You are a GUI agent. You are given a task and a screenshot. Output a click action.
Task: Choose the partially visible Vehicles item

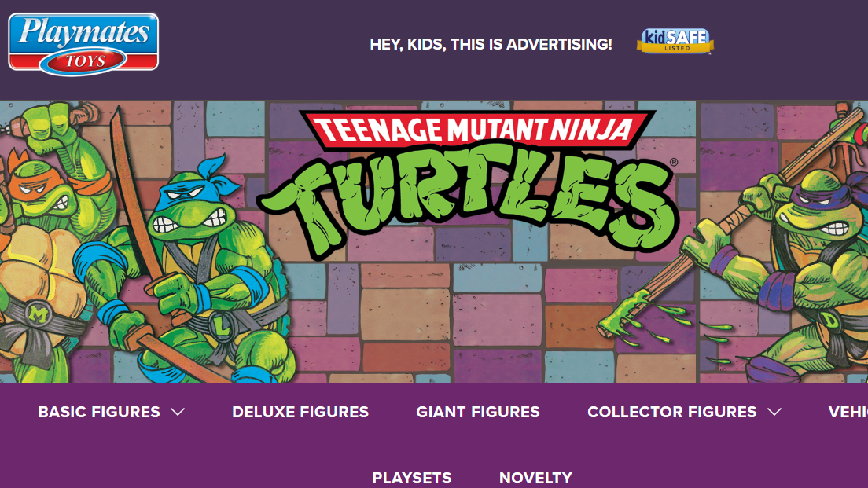pyautogui.click(x=848, y=412)
